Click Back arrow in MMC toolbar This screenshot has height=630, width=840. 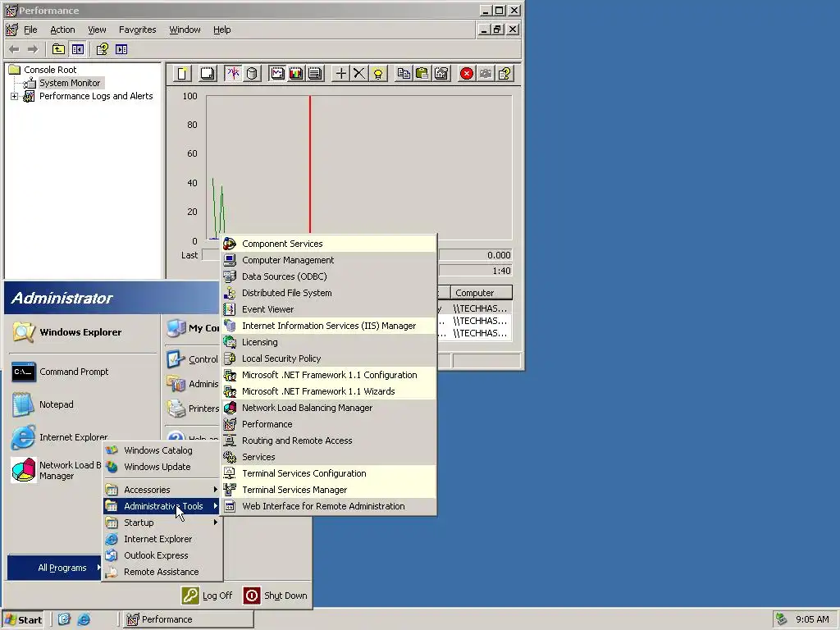(x=15, y=49)
